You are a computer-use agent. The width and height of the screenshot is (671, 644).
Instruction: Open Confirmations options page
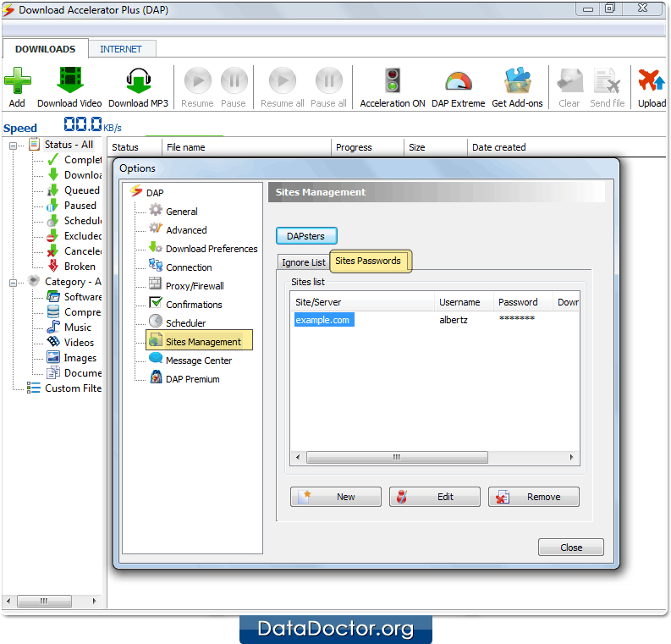[x=185, y=305]
